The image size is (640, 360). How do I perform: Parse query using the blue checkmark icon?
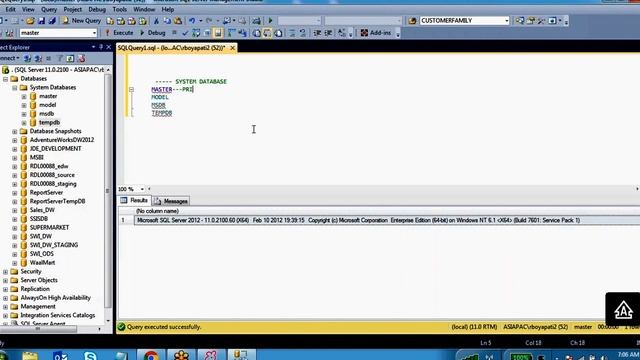click(x=185, y=33)
